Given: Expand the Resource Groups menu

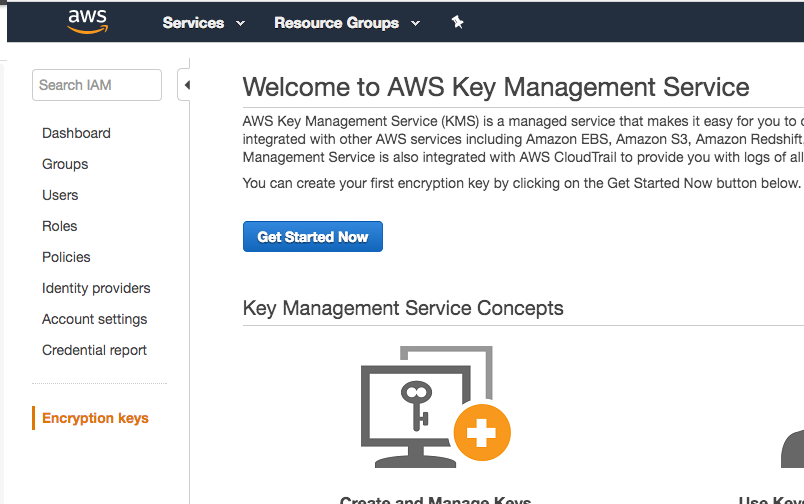Looking at the screenshot, I should pyautogui.click(x=347, y=23).
